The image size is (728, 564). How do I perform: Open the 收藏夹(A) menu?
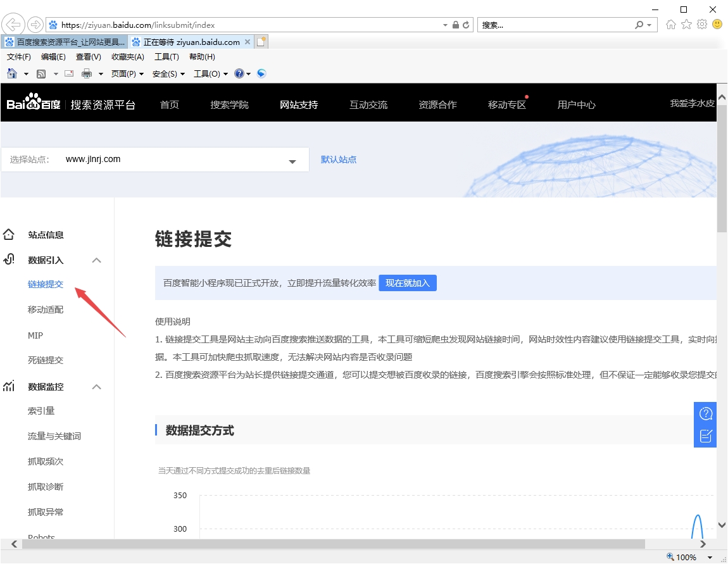(127, 57)
